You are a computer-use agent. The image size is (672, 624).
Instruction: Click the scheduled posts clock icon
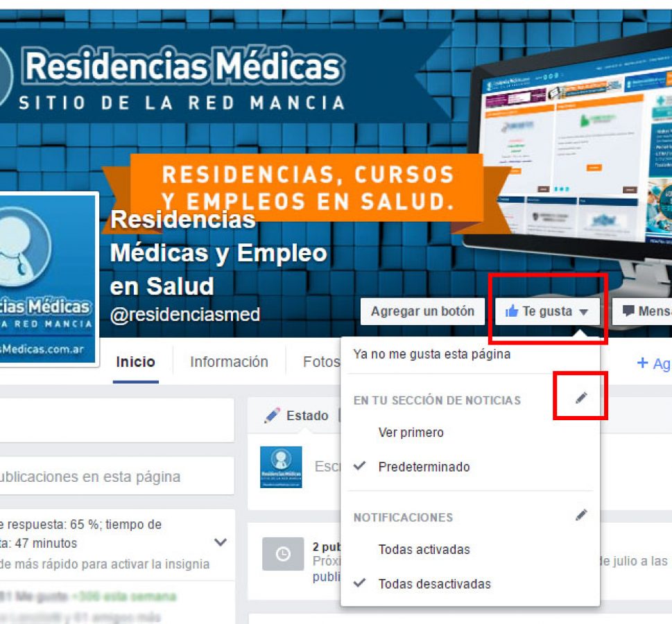pos(283,554)
